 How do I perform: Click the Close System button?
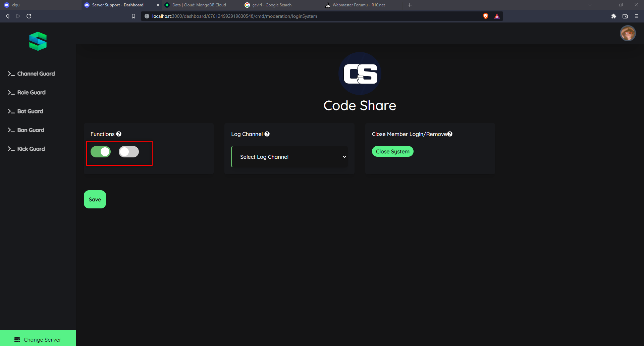point(393,151)
